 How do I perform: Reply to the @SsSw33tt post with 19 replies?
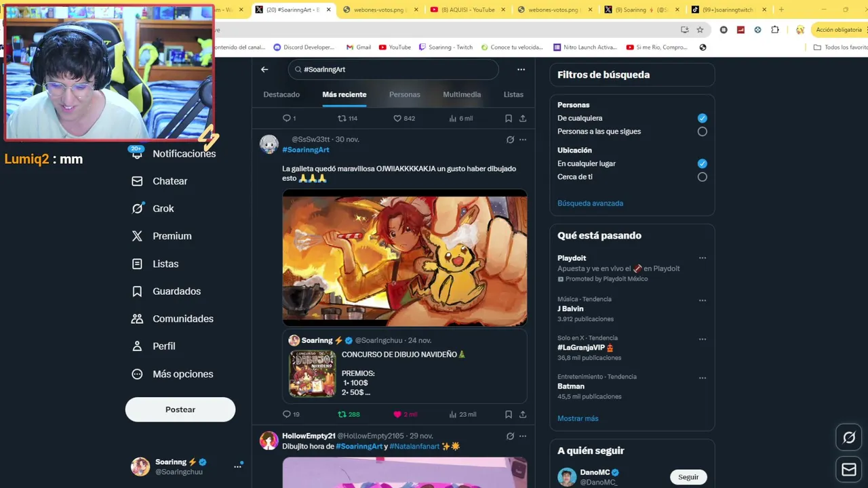(x=290, y=414)
